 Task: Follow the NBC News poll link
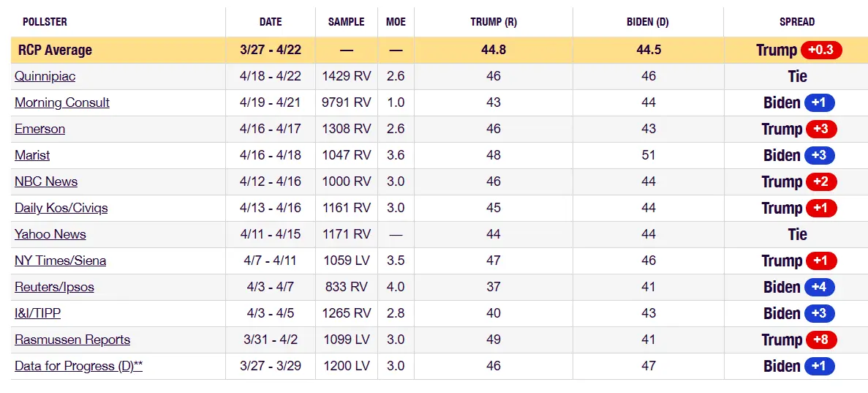coord(46,181)
